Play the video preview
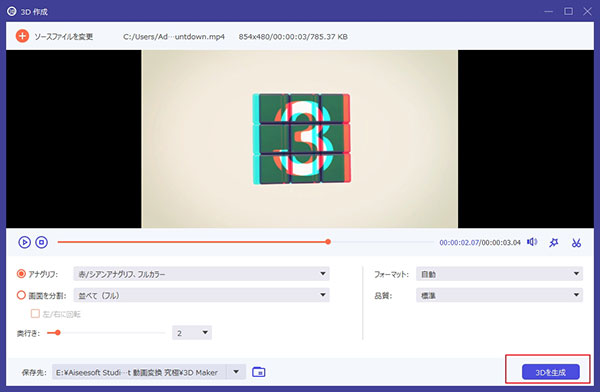 [x=24, y=242]
